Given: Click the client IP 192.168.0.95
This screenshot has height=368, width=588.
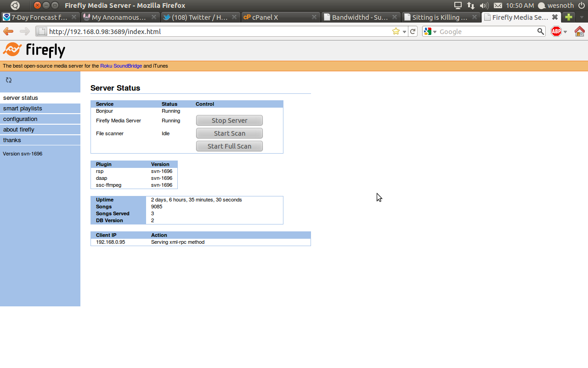Looking at the screenshot, I should tap(110, 242).
